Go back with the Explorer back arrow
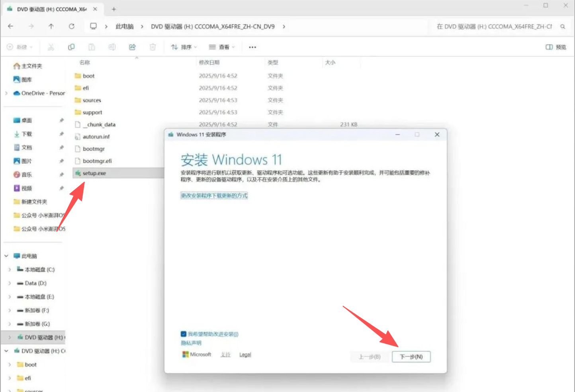Image resolution: width=575 pixels, height=392 pixels. tap(11, 26)
